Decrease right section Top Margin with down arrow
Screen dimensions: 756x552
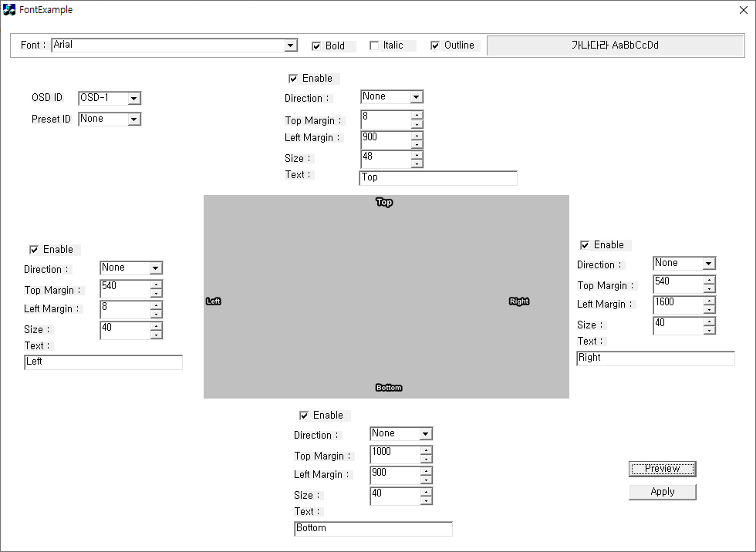coord(709,289)
